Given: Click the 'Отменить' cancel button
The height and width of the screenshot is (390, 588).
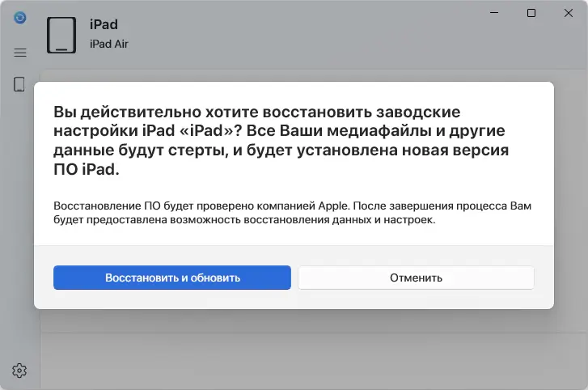Looking at the screenshot, I should pyautogui.click(x=416, y=278).
